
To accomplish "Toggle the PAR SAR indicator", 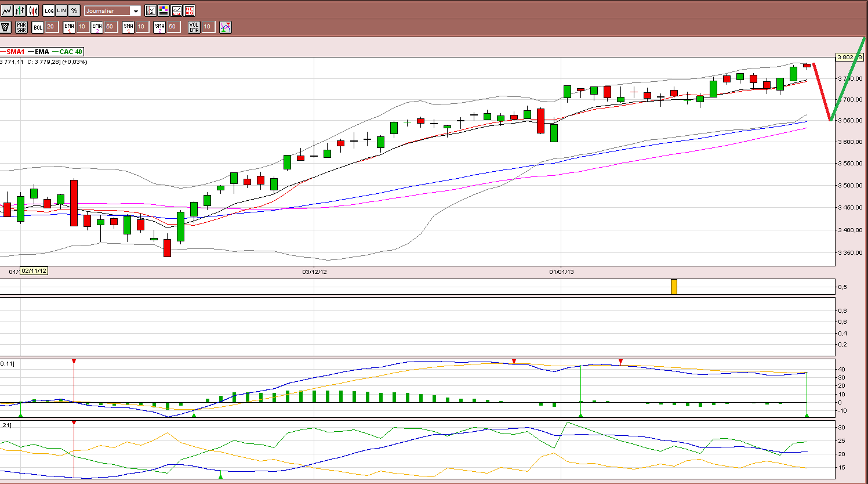I will coord(21,27).
